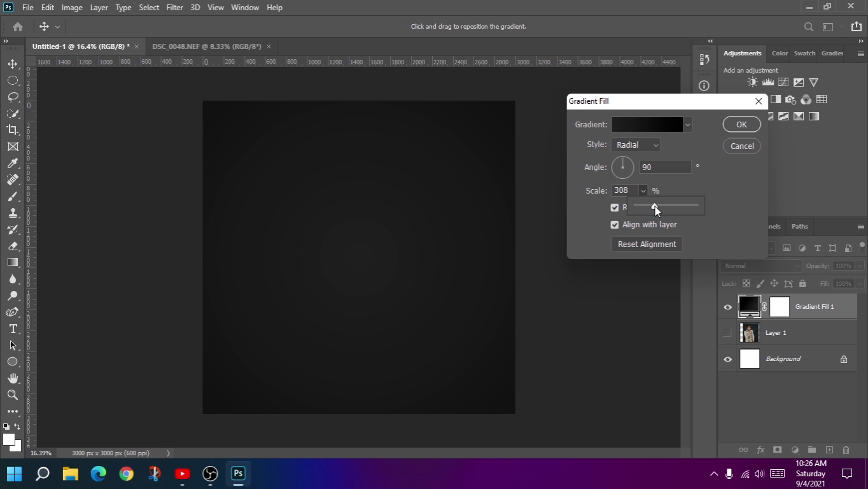
Task: Click the Scale slider thumb
Action: tap(654, 206)
